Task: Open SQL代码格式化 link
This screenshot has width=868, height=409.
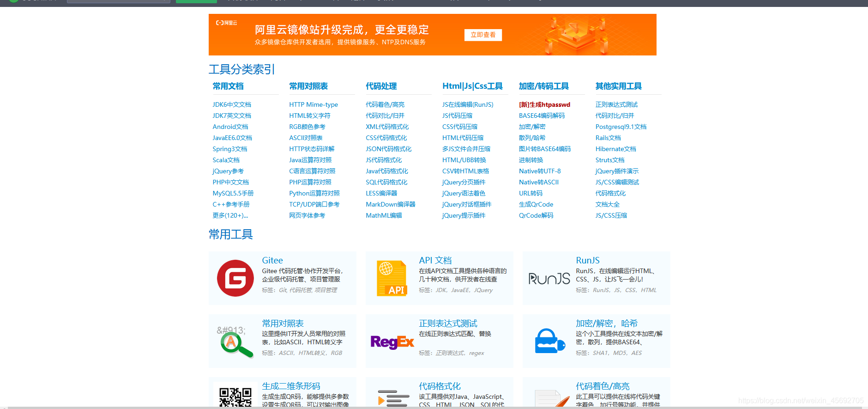Action: pos(386,182)
